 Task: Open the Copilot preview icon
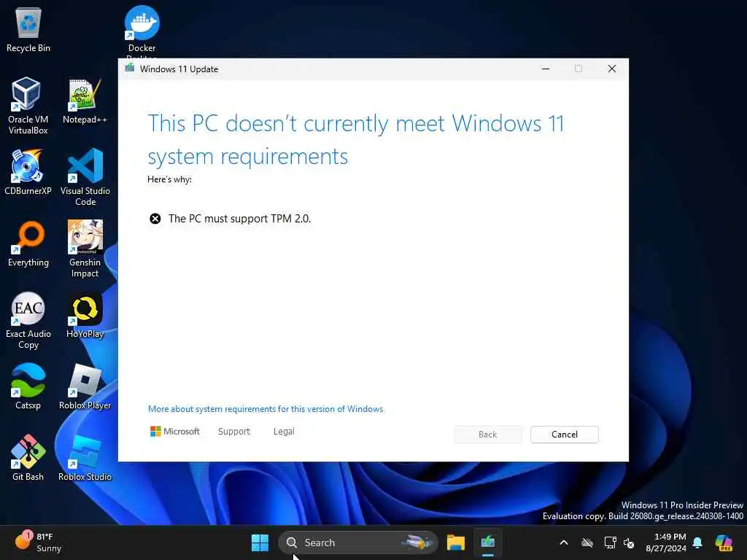click(x=724, y=542)
